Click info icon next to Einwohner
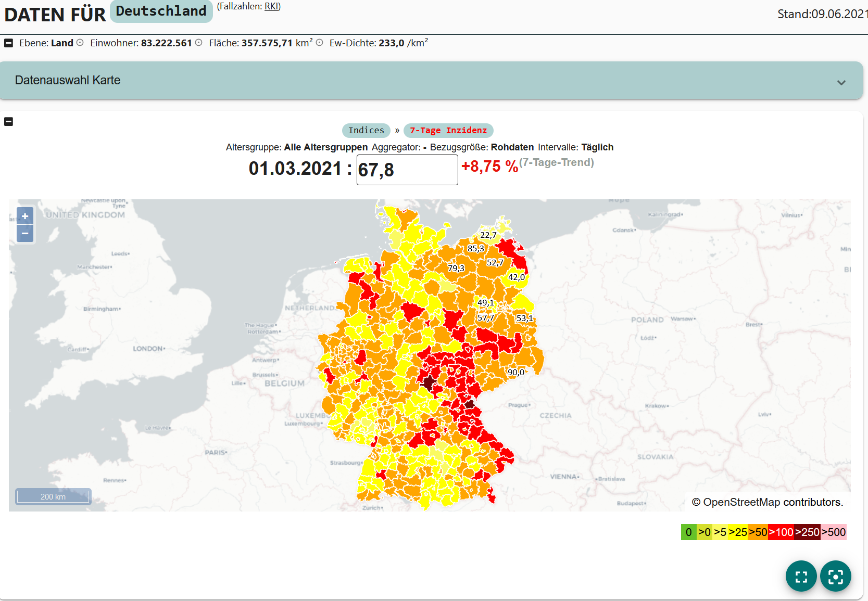Screen dimensions: 868x601 tap(198, 43)
